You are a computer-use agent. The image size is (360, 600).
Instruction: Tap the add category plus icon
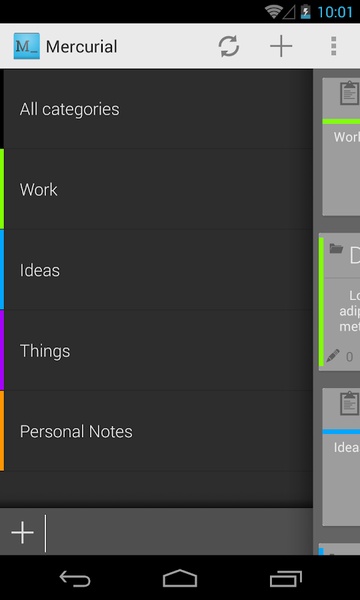[23, 533]
